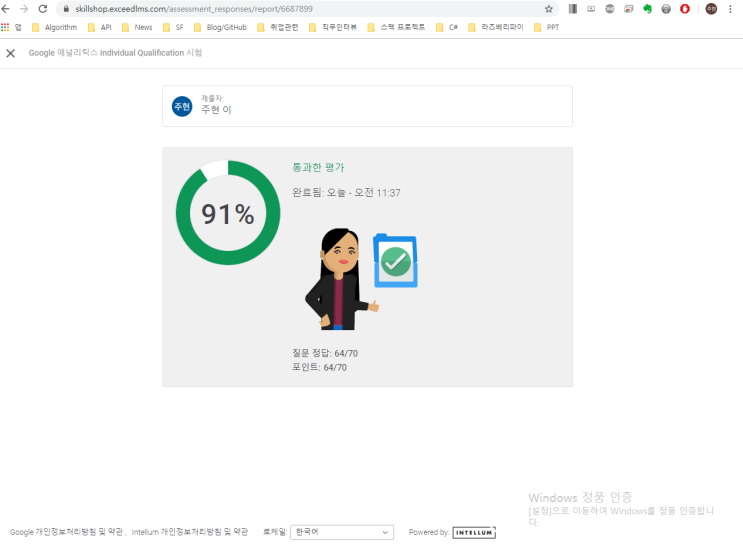Click the Intellum logo
This screenshot has width=743, height=550.
pos(474,532)
